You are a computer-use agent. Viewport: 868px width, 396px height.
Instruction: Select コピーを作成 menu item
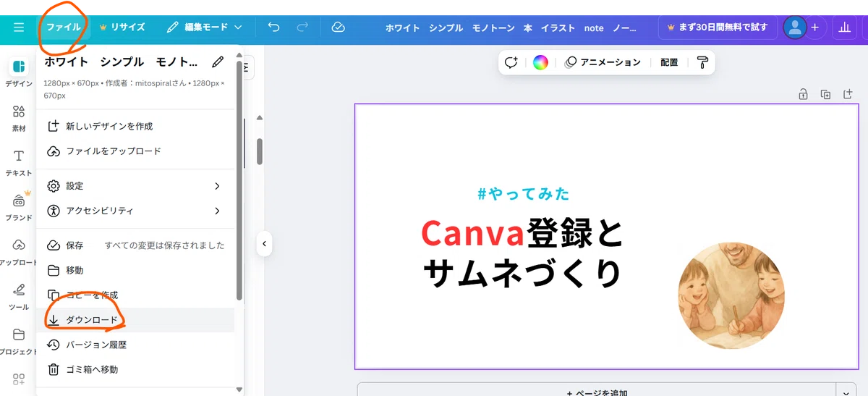[x=136, y=295]
